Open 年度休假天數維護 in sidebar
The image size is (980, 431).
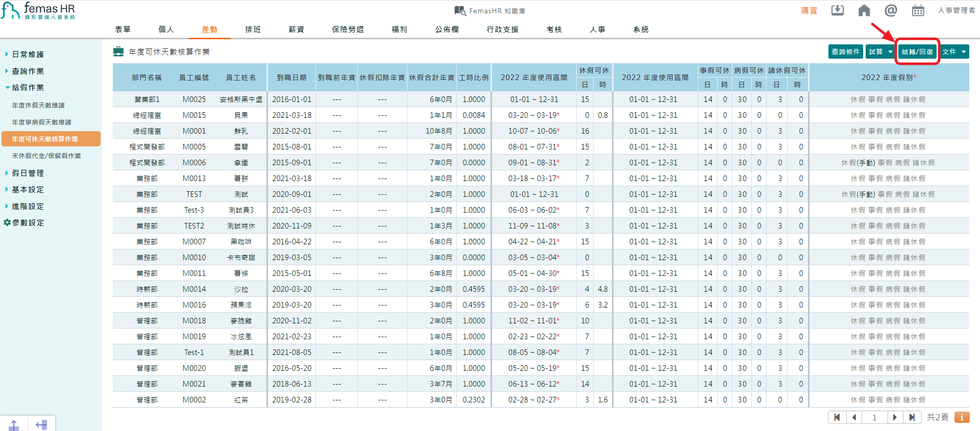(38, 105)
